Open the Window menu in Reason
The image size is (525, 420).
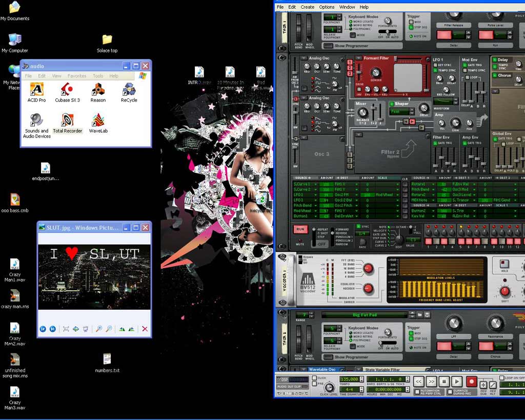[347, 7]
